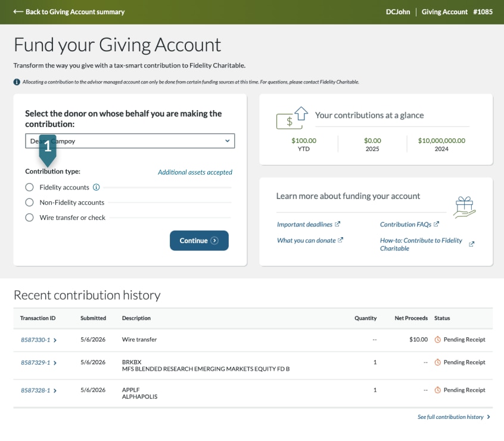Expand transaction 8587329-1 chevron
Image resolution: width=504 pixels, height=441 pixels.
coord(55,363)
